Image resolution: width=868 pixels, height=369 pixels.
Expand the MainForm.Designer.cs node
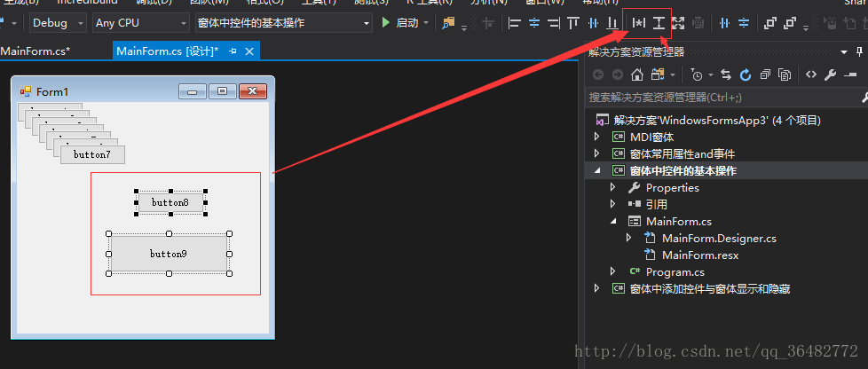coord(628,238)
